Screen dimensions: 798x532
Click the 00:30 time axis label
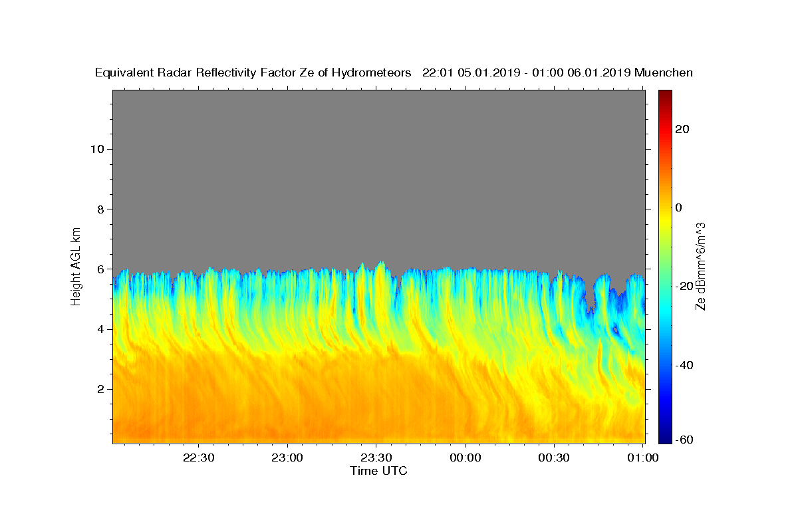(x=554, y=458)
